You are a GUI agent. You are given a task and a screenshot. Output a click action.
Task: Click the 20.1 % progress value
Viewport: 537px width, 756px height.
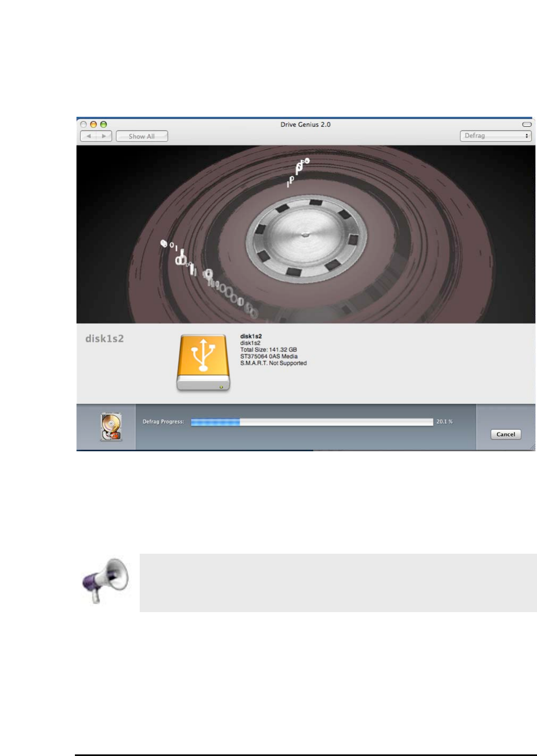(x=445, y=422)
